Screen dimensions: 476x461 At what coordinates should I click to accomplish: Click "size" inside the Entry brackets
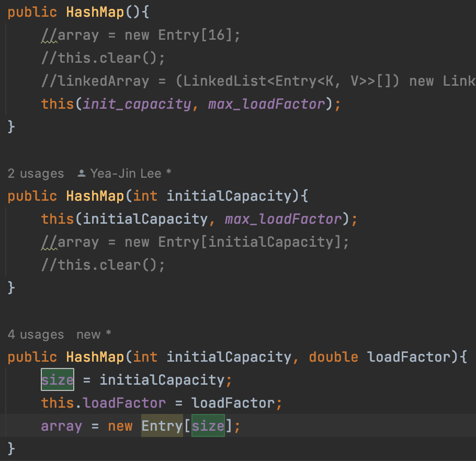208,426
